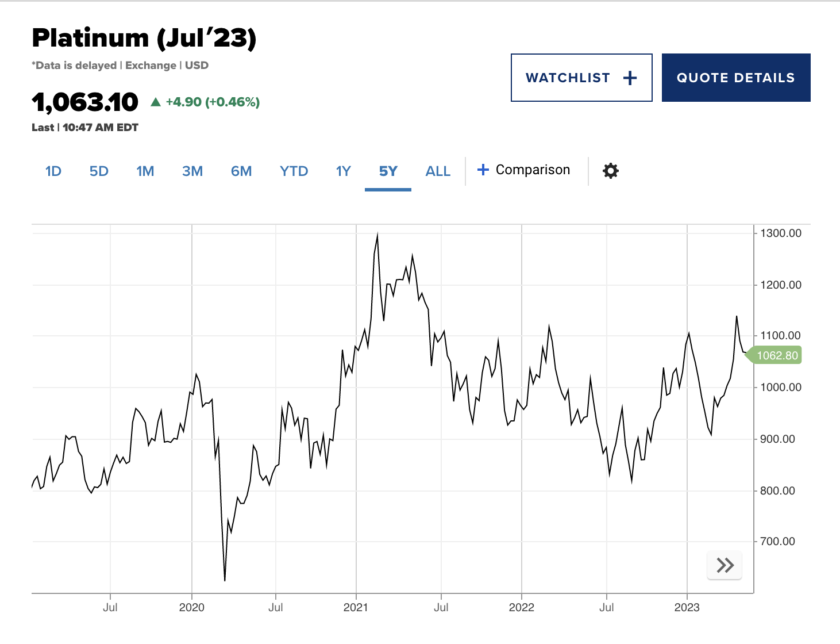
Task: Add Platinum to Watchlist
Action: click(x=581, y=78)
